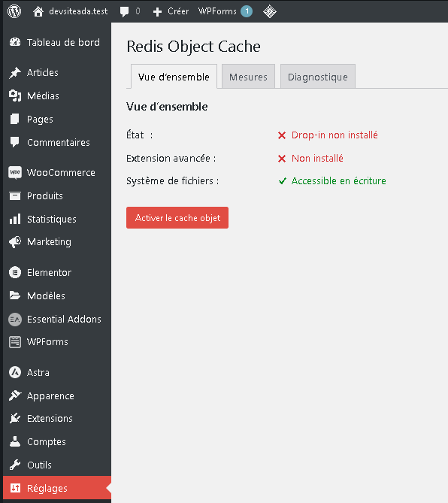The image size is (448, 503).
Task: Open the comments bubble icon in admin bar
Action: coord(124,12)
